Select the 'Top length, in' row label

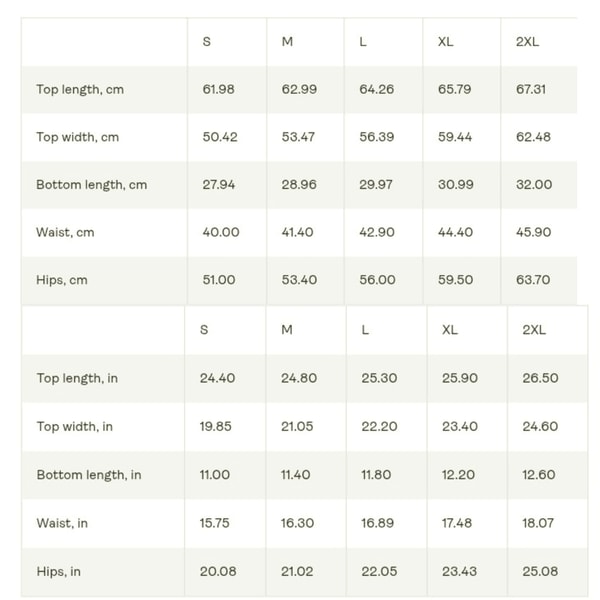[77, 378]
